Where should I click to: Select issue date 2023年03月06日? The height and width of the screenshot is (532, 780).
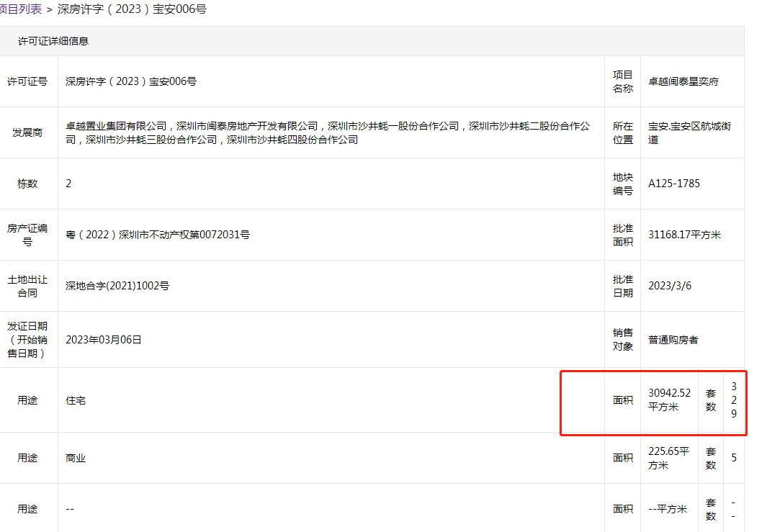(103, 340)
